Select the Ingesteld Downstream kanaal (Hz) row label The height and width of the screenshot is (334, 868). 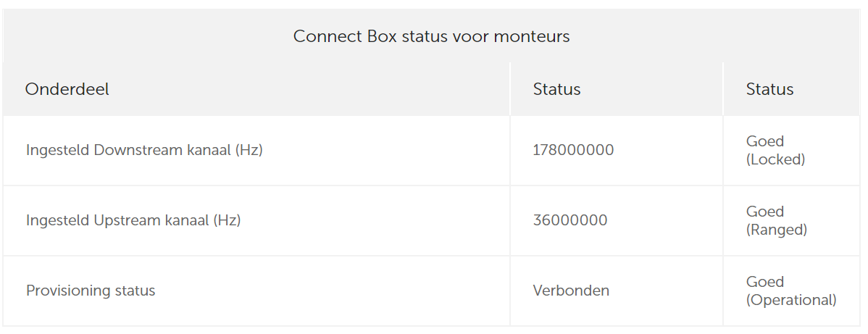(144, 150)
